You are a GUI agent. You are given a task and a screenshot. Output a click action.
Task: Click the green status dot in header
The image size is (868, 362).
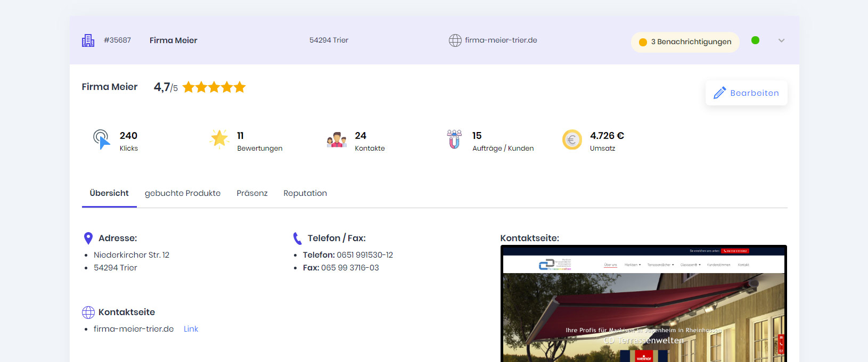[x=755, y=40]
